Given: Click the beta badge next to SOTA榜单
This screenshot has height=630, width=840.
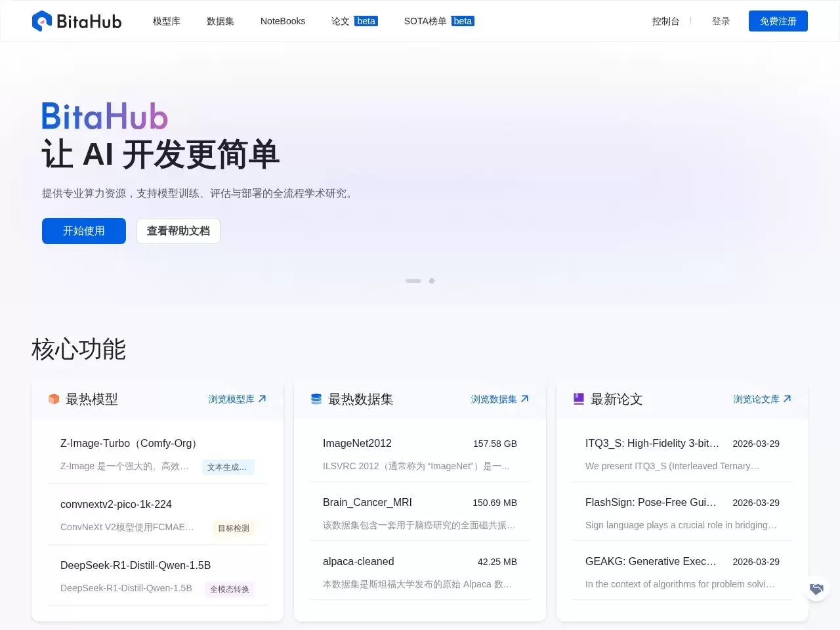Looking at the screenshot, I should point(463,21).
